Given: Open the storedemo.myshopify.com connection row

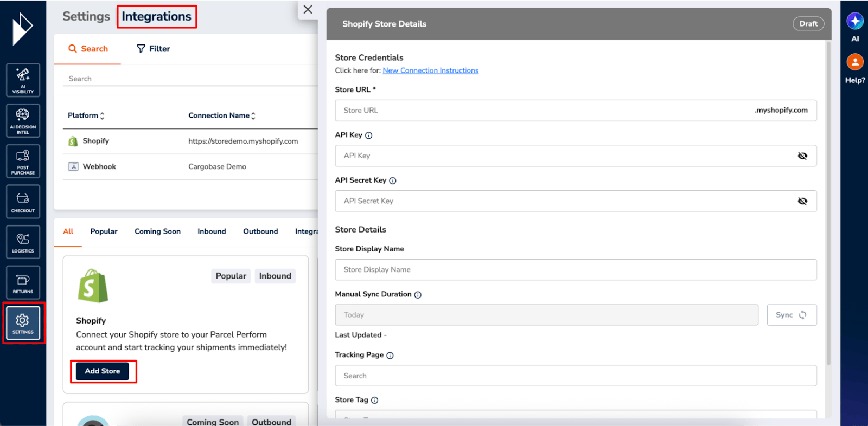Looking at the screenshot, I should 190,141.
